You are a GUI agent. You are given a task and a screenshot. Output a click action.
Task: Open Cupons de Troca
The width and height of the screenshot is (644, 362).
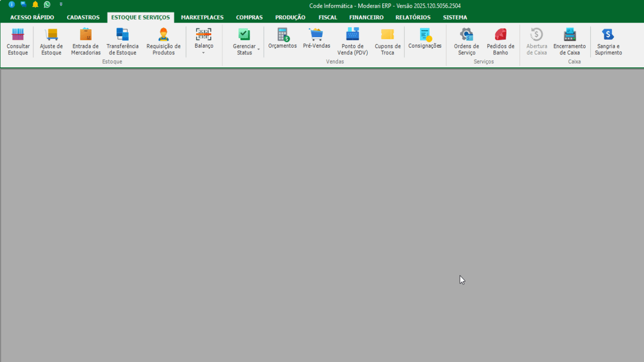[388, 42]
